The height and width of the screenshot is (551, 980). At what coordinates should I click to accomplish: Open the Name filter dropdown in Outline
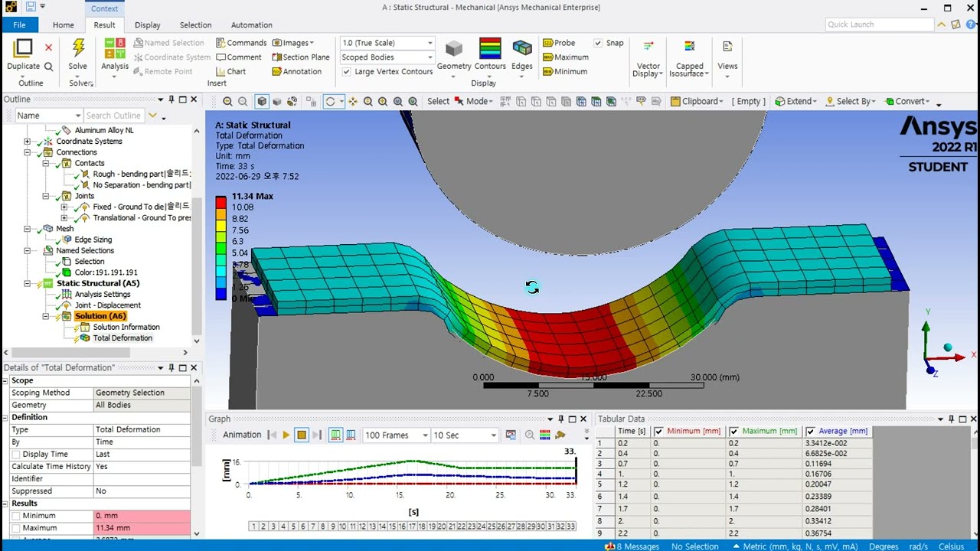pyautogui.click(x=48, y=116)
